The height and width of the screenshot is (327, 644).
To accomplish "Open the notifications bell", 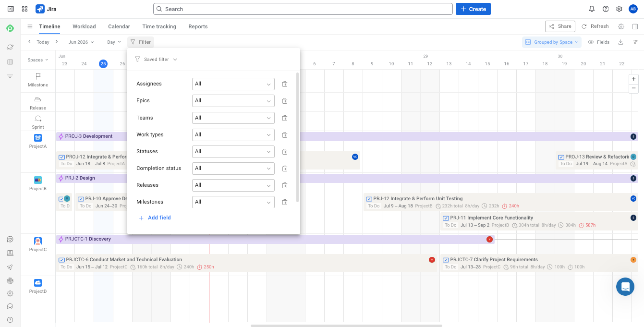I will pos(592,9).
